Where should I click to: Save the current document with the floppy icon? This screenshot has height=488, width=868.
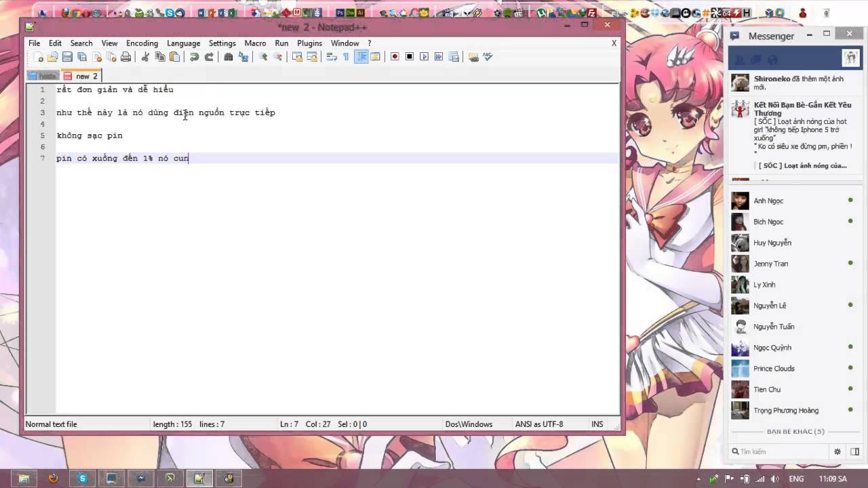point(67,57)
